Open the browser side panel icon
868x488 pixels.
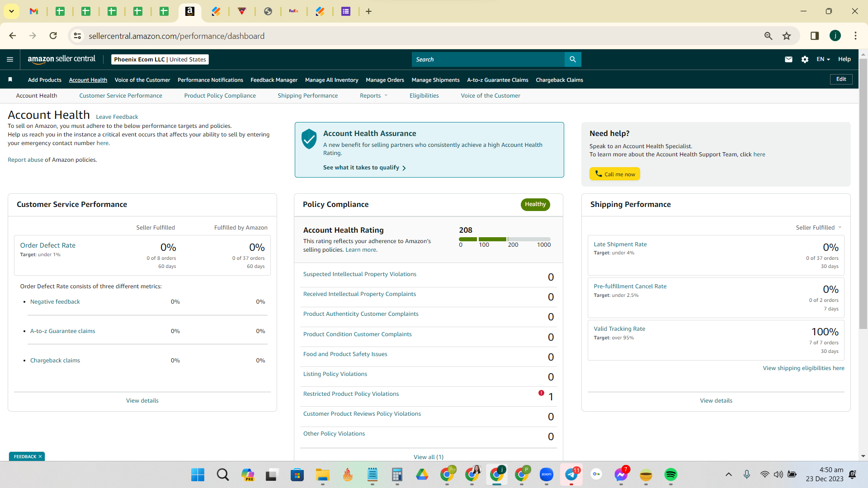[x=815, y=36]
